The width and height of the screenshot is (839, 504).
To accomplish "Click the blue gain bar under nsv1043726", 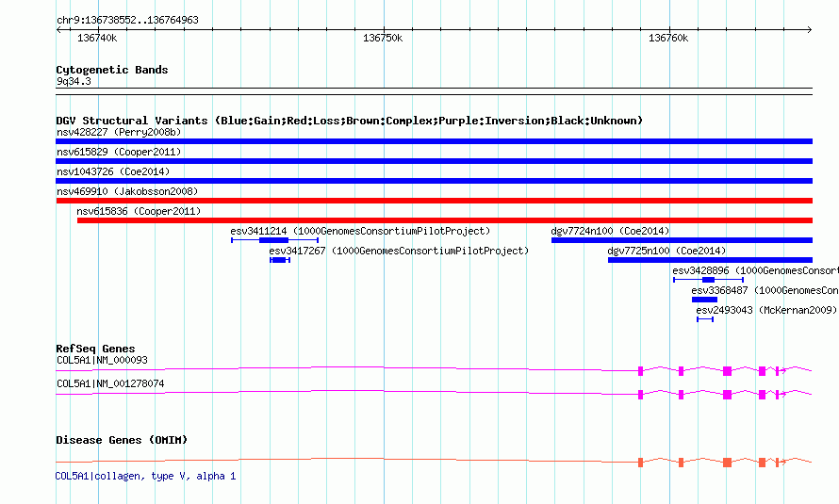I will 434,181.
